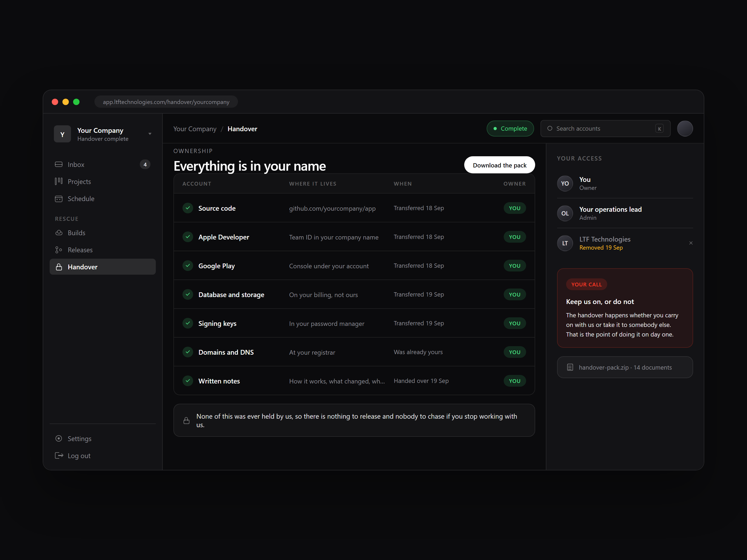The height and width of the screenshot is (560, 747).
Task: Click the LT avatar for LTF Technologies
Action: [x=565, y=243]
